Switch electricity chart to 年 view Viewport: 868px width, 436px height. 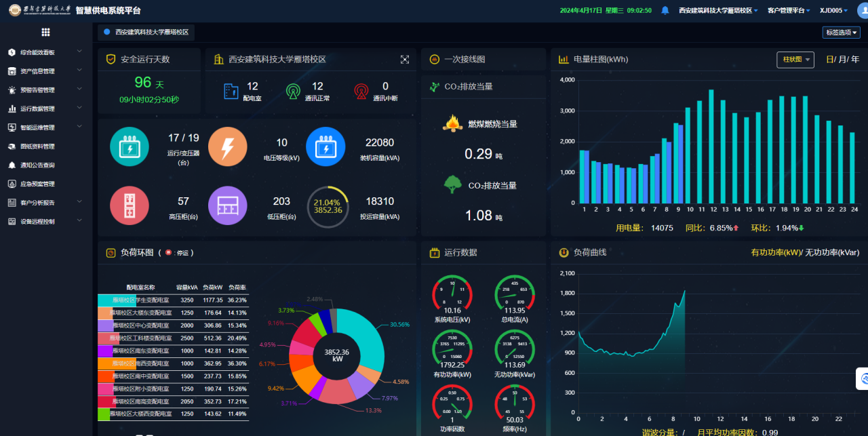tap(855, 60)
